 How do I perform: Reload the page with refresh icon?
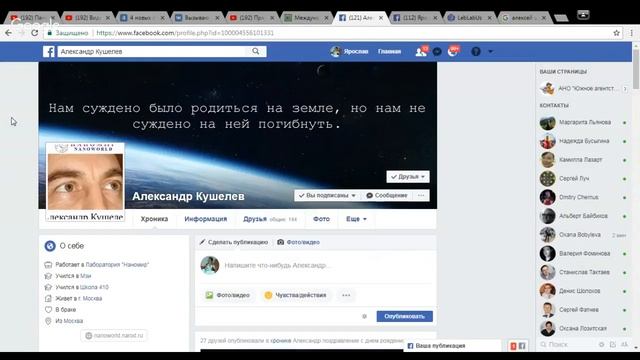35,33
